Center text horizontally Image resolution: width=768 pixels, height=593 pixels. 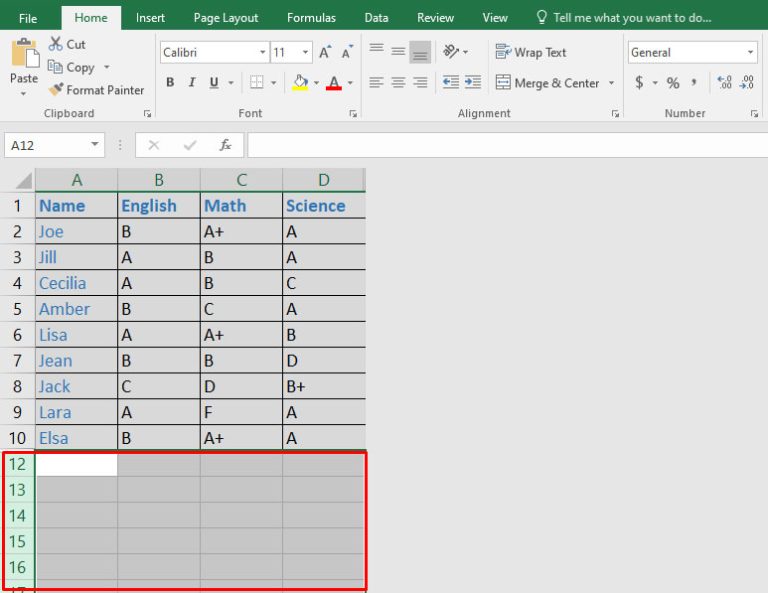click(x=398, y=82)
